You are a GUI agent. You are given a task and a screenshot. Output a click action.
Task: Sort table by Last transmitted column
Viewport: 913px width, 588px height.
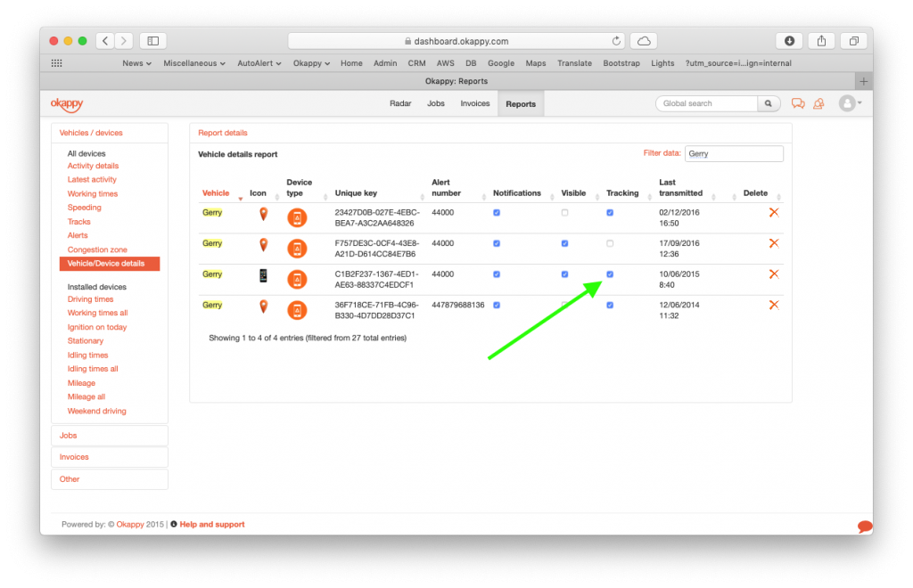(680, 188)
